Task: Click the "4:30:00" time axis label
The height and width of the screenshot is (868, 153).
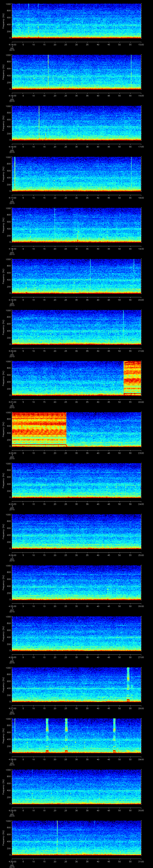Action: pos(12,862)
